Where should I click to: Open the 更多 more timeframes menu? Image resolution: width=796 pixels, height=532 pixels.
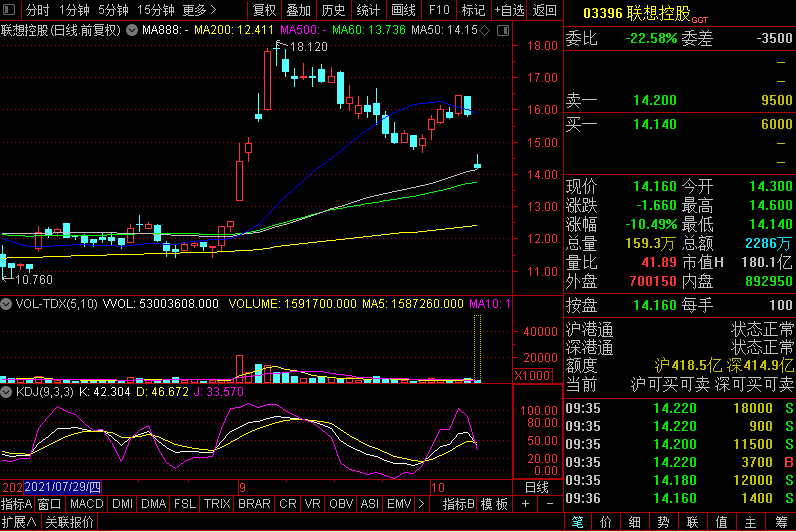[x=200, y=10]
